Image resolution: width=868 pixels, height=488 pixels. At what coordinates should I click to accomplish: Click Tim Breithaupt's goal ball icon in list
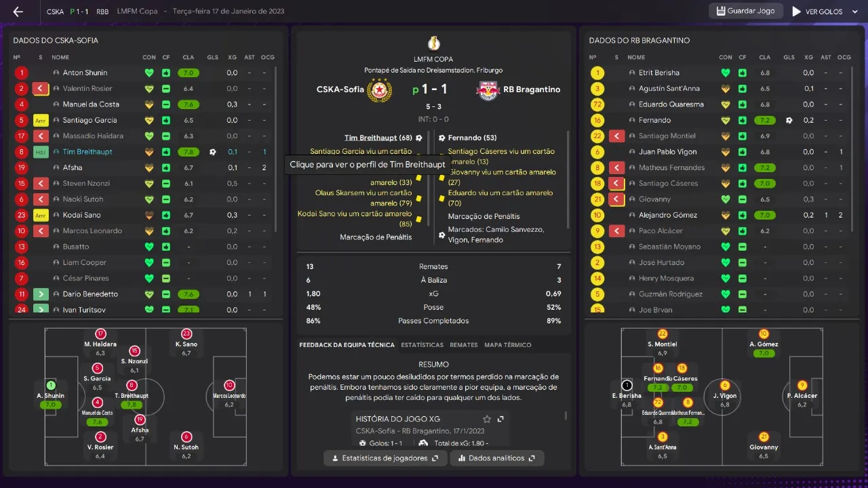[x=213, y=152]
